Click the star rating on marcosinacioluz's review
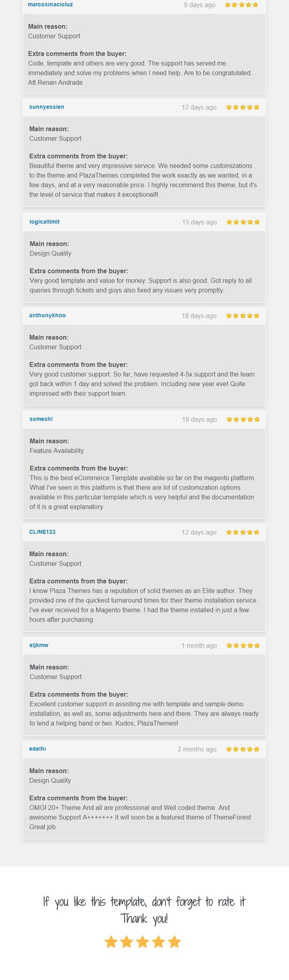The height and width of the screenshot is (980, 289). point(242,5)
